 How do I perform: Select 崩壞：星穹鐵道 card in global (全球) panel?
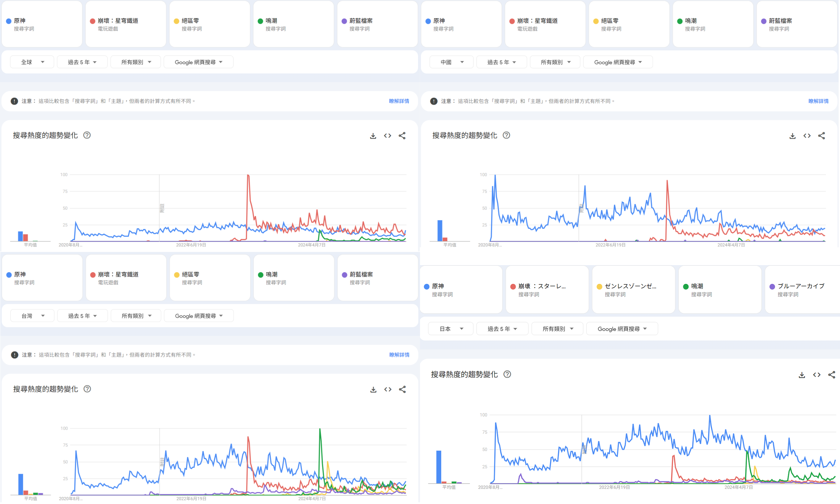(126, 24)
